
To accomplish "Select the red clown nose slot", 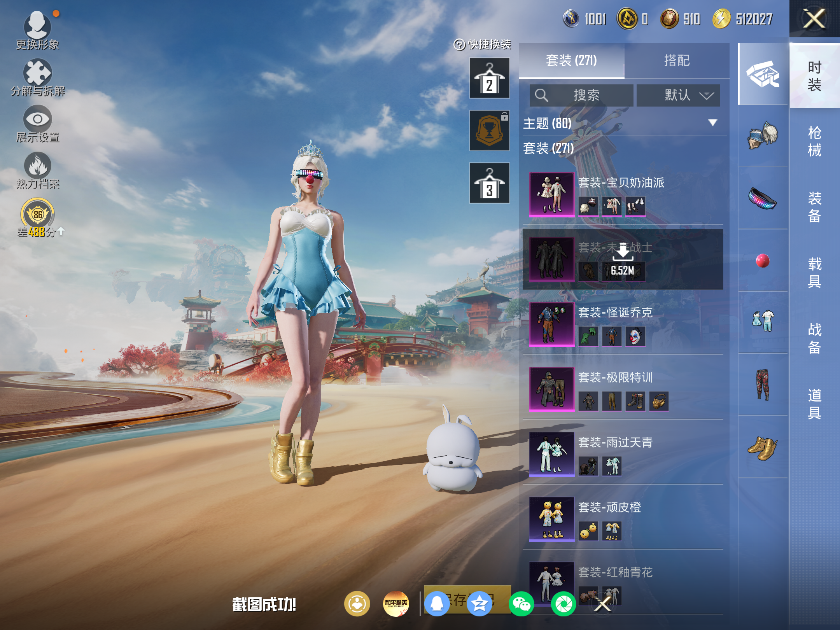I will click(762, 261).
